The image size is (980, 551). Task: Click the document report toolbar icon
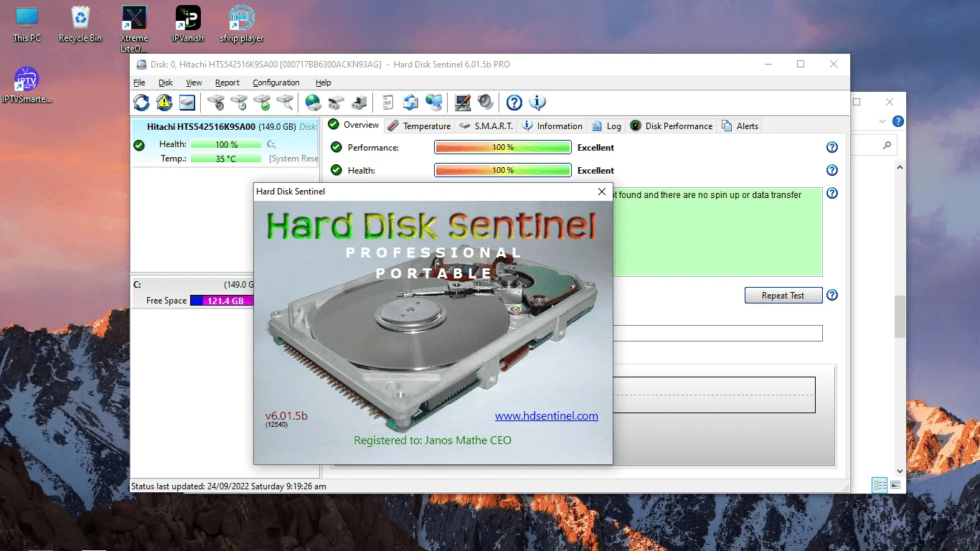(x=388, y=103)
